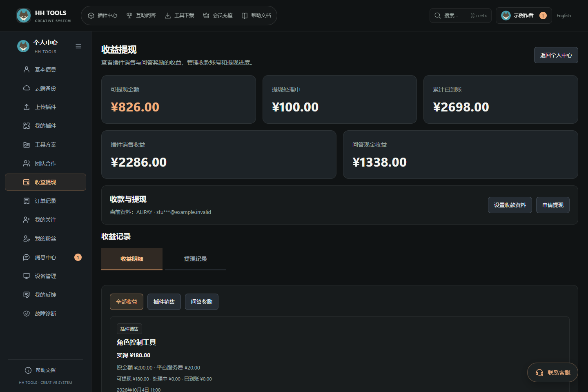The width and height of the screenshot is (588, 392).
Task: Open 订单记录 order records
Action: pos(45,201)
